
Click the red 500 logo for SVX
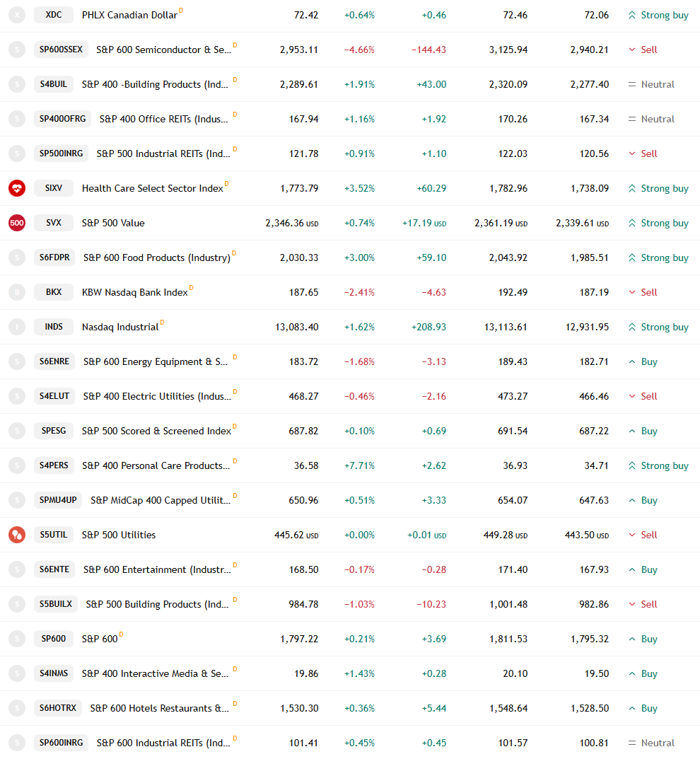[17, 223]
